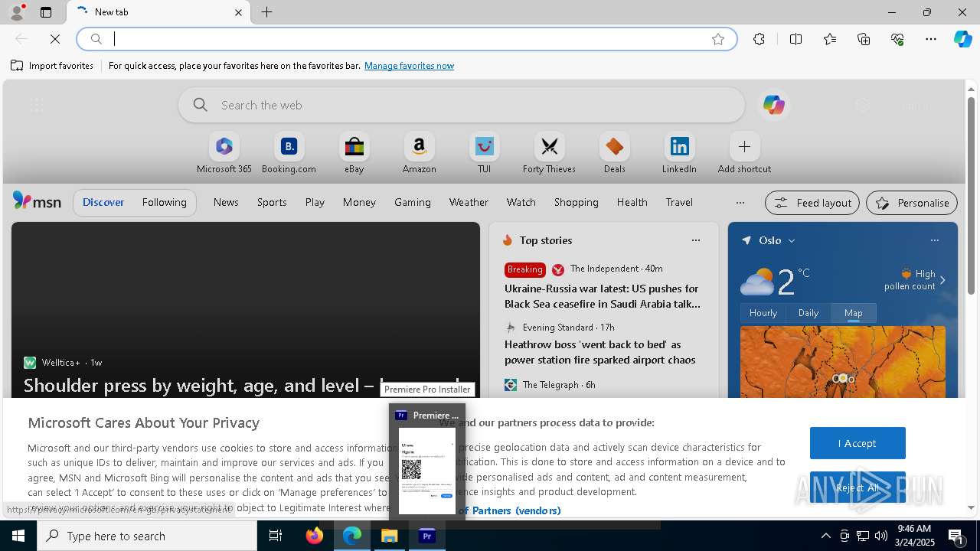Toggle split screen view icon
This screenshot has width=980, height=551.
point(795,39)
